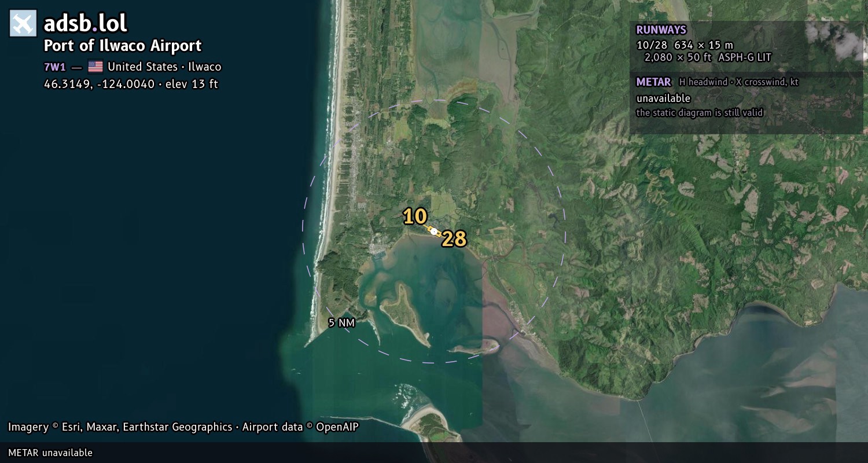Click the METAR panel header

pos(653,82)
